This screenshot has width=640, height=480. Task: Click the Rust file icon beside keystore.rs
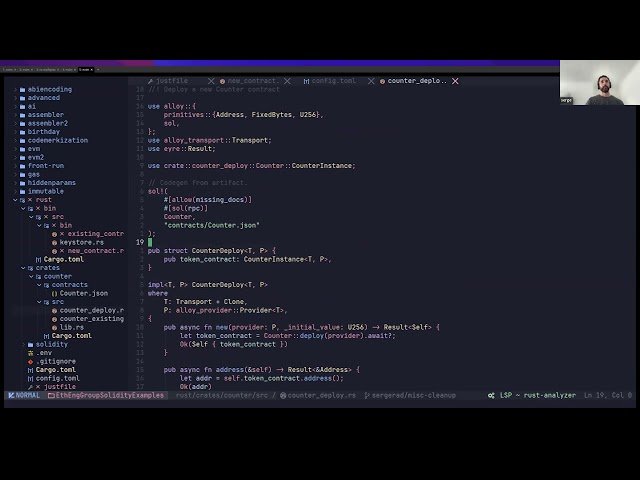pyautogui.click(x=54, y=242)
